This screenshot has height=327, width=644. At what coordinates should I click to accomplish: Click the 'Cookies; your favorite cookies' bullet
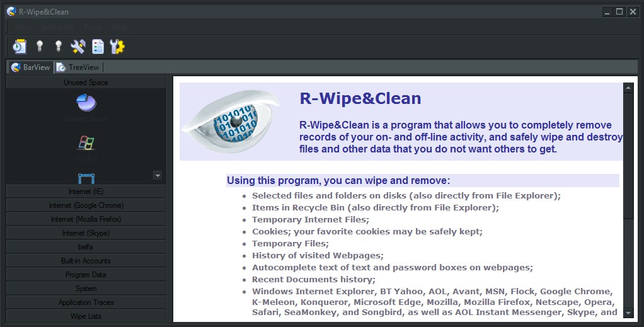(x=367, y=231)
